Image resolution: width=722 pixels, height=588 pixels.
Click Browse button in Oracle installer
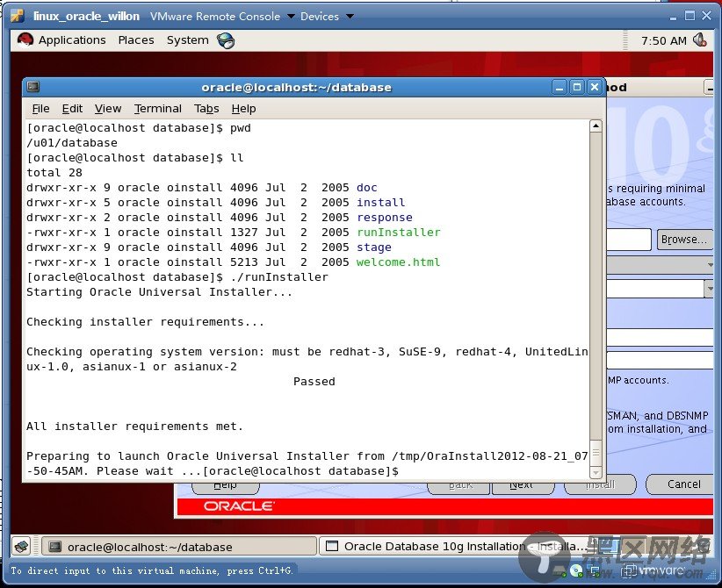click(x=683, y=240)
